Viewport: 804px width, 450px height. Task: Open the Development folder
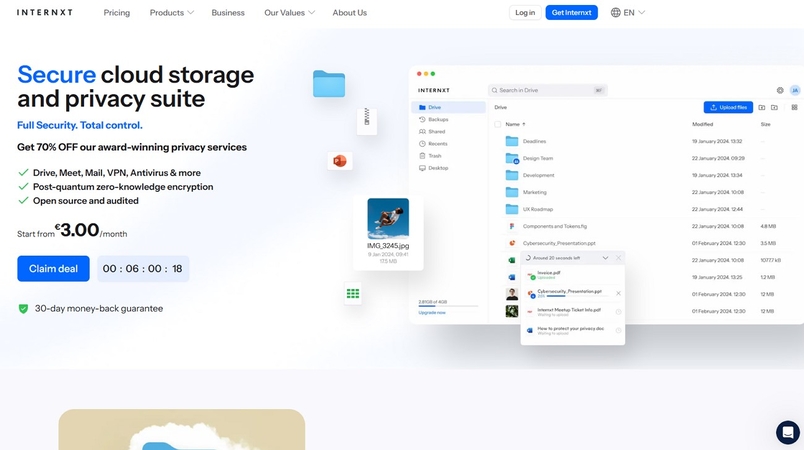coord(538,175)
